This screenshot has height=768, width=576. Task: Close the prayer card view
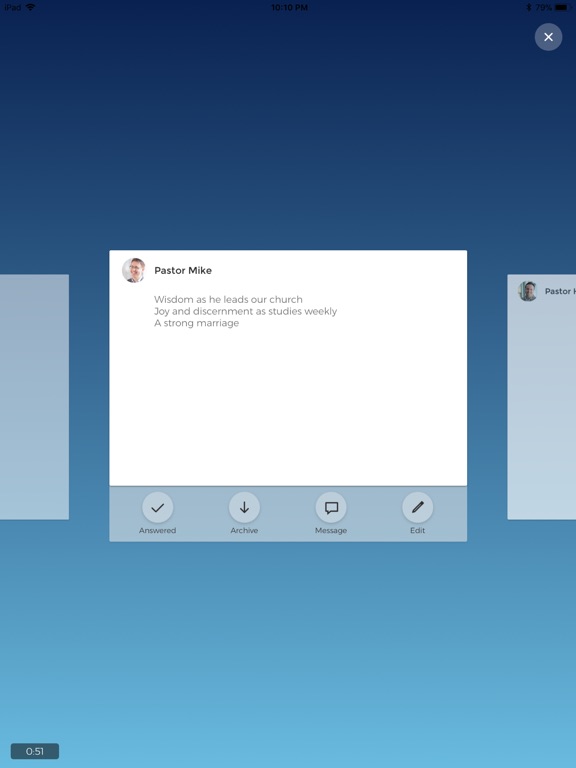click(x=549, y=37)
